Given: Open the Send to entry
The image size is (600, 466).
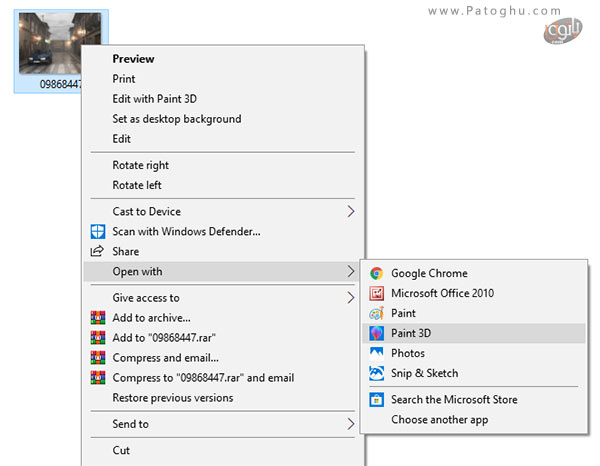Looking at the screenshot, I should pyautogui.click(x=223, y=424).
